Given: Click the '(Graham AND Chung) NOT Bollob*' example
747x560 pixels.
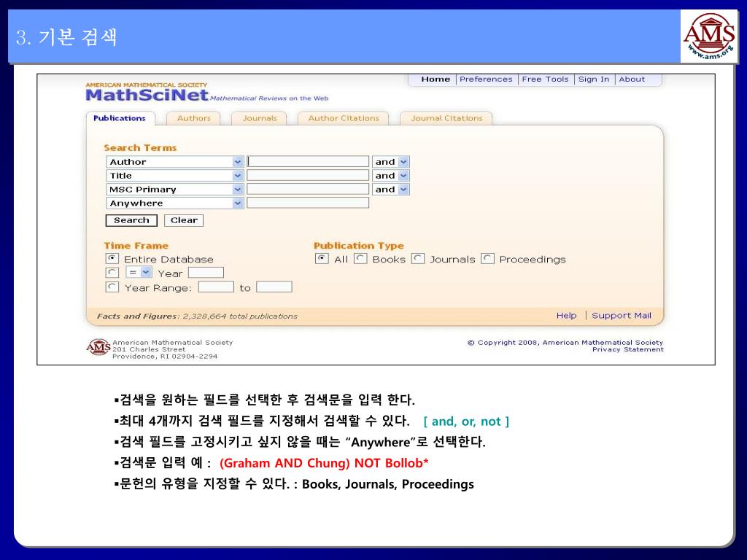Looking at the screenshot, I should tap(324, 463).
